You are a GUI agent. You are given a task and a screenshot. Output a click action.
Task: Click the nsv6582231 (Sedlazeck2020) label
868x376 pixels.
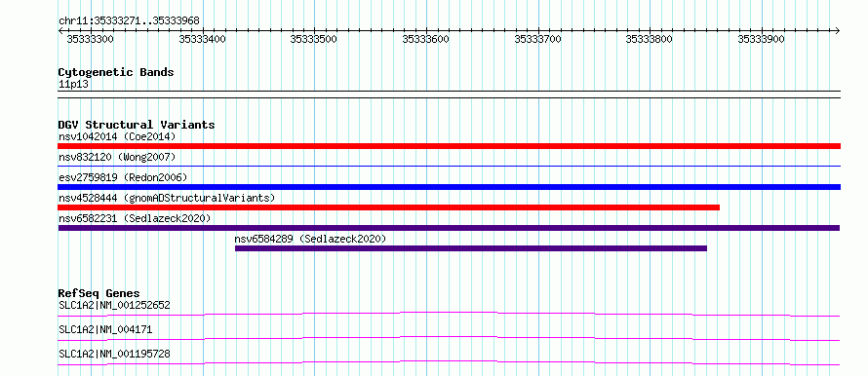pos(135,218)
